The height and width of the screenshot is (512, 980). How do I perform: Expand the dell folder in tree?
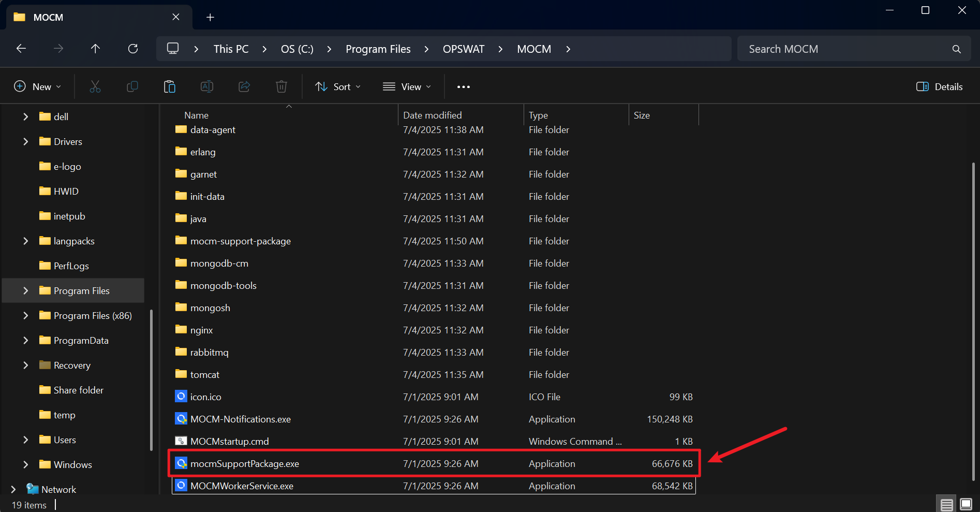click(25, 116)
